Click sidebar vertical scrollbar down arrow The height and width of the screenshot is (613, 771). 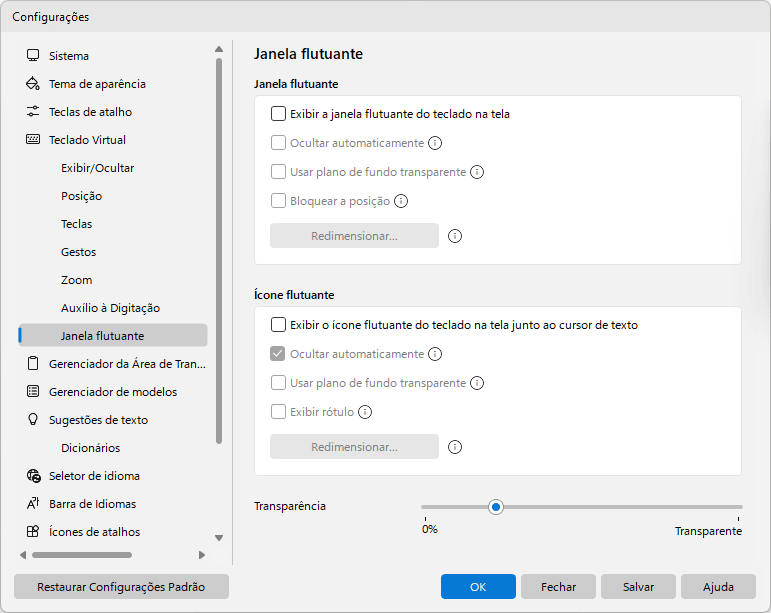tap(219, 538)
